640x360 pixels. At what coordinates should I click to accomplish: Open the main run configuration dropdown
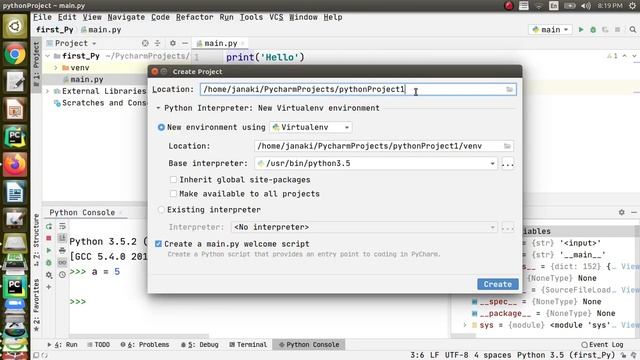coord(550,29)
